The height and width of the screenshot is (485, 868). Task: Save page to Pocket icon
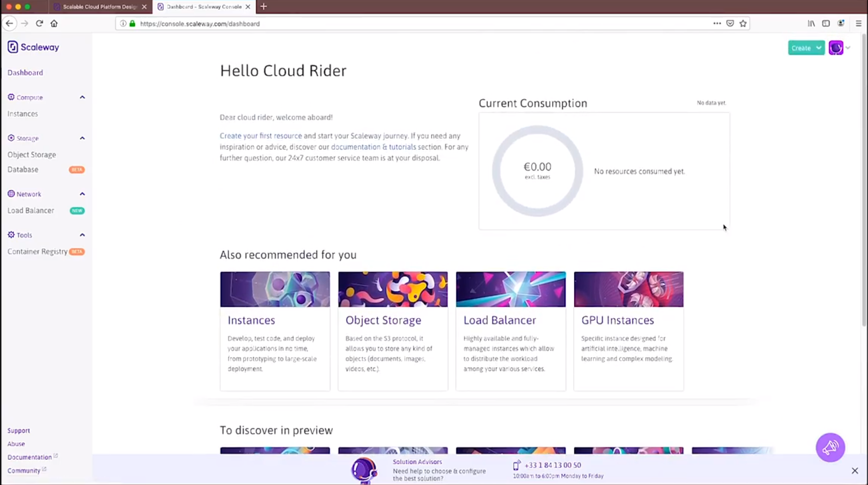[x=730, y=24]
